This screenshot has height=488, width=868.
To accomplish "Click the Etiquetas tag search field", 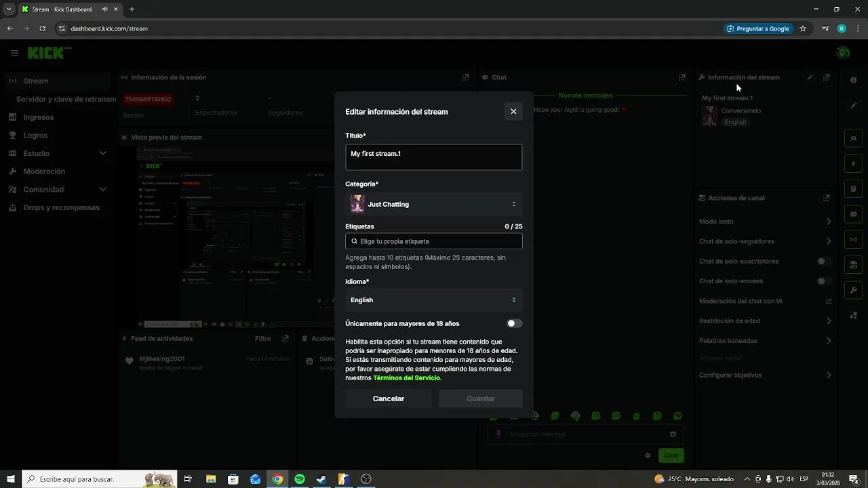I will (434, 241).
